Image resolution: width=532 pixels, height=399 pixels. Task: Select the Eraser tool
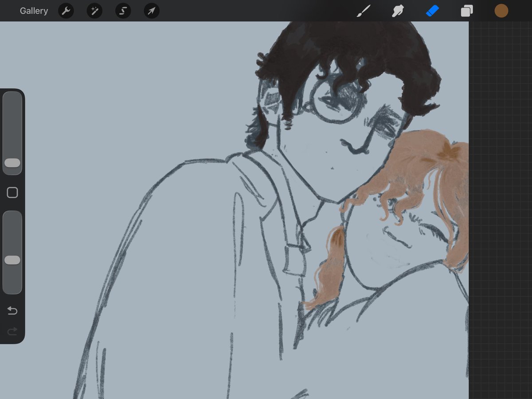click(x=432, y=11)
